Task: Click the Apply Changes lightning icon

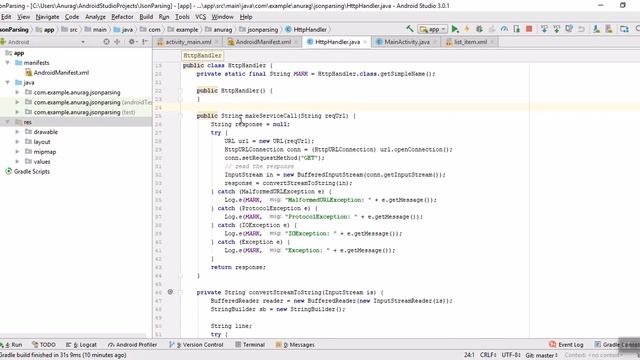Action: (467, 29)
